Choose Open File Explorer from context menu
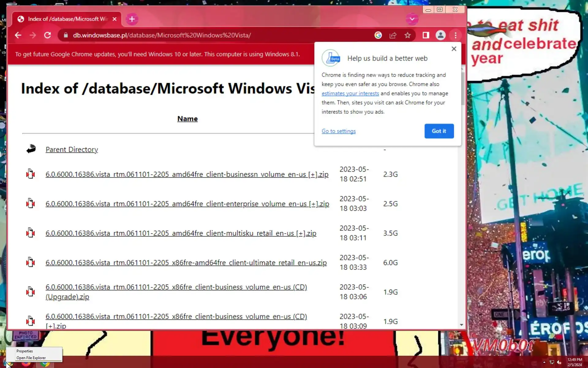Viewport: 588px width, 368px height. [x=31, y=358]
